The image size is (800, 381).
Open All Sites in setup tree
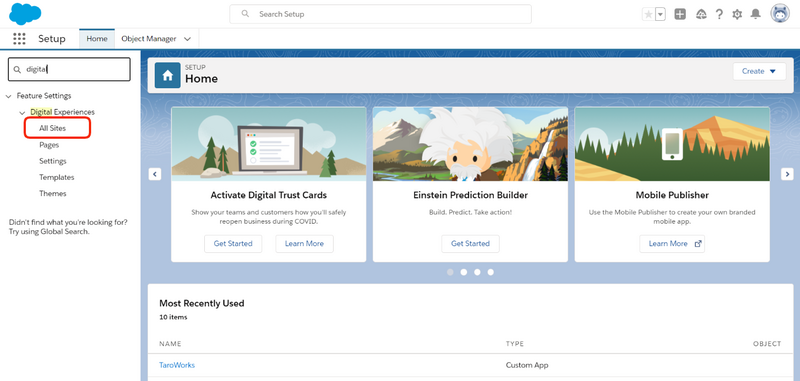[53, 129]
